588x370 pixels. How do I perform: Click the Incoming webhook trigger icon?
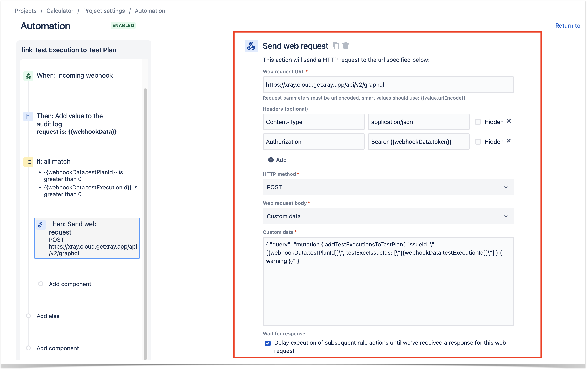click(x=28, y=76)
